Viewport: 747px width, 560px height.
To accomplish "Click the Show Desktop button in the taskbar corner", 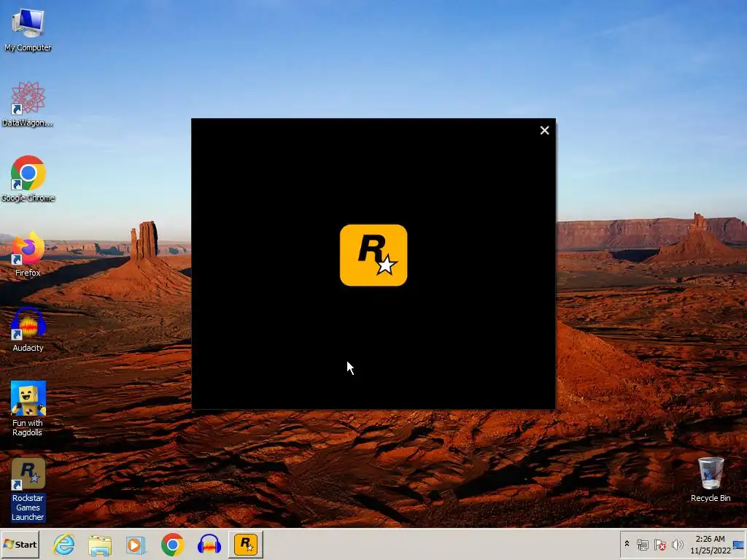I will tap(740, 544).
